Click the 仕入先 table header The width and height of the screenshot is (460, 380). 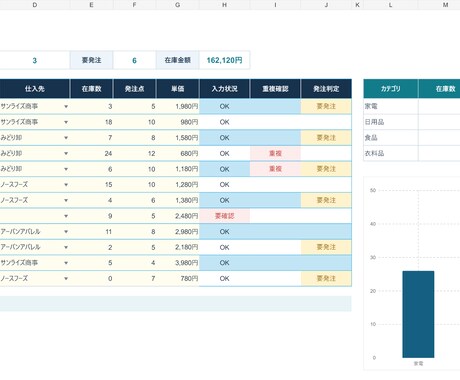35,89
